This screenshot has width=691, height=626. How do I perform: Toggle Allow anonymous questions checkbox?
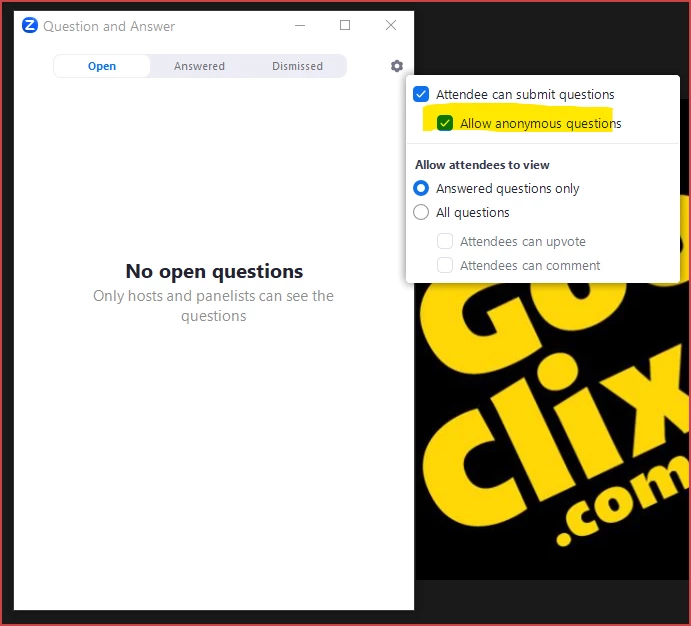(445, 123)
